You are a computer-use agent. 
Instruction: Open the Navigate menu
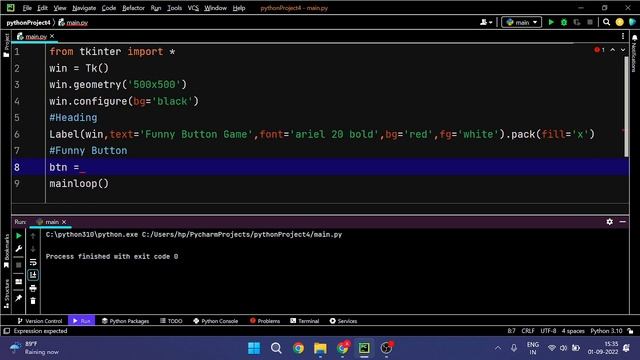click(x=84, y=8)
